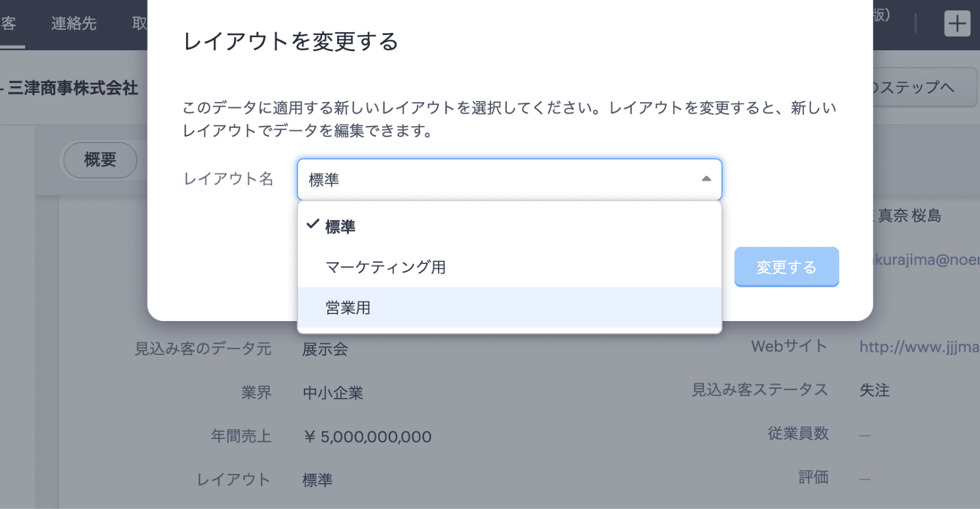Click the caret arrow in layout combo box

coord(706,179)
